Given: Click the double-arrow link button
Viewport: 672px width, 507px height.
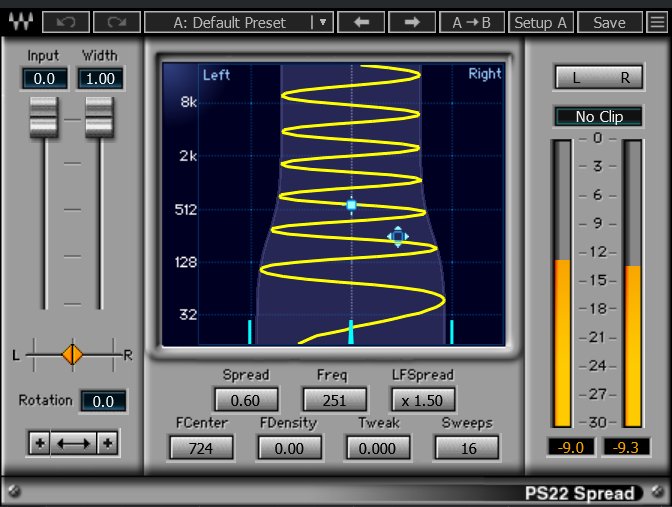Looking at the screenshot, I should click(74, 443).
